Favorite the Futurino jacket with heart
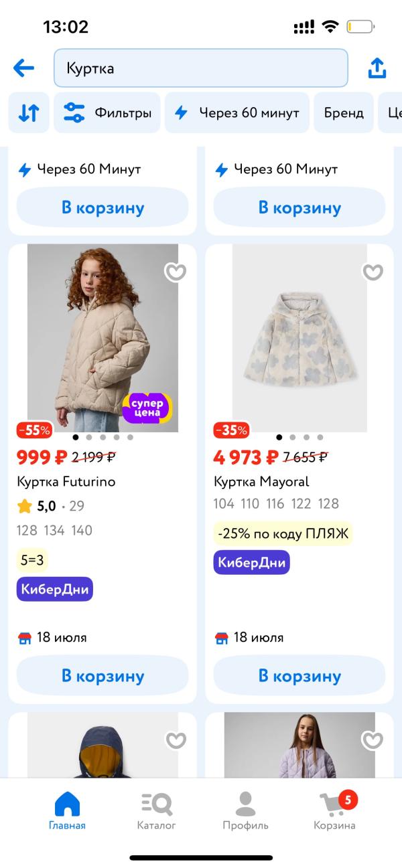Viewport: 402px width, 868px height. [176, 272]
